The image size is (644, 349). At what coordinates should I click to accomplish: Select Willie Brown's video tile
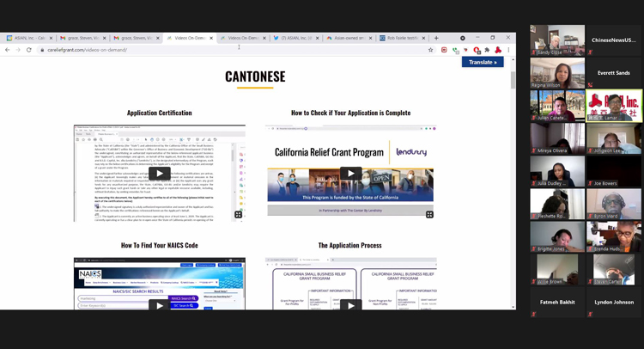557,270
